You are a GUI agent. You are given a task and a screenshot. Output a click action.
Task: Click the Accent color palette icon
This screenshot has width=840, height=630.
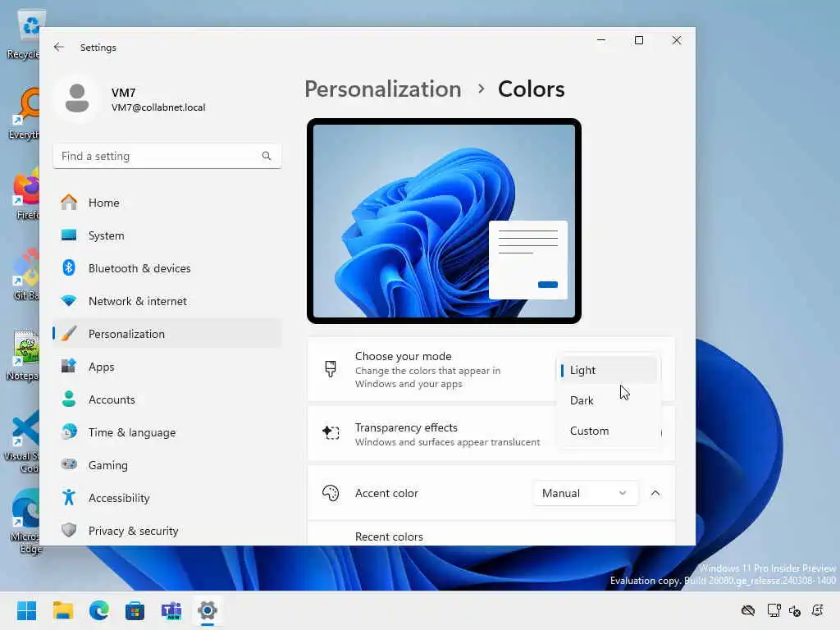tap(331, 493)
